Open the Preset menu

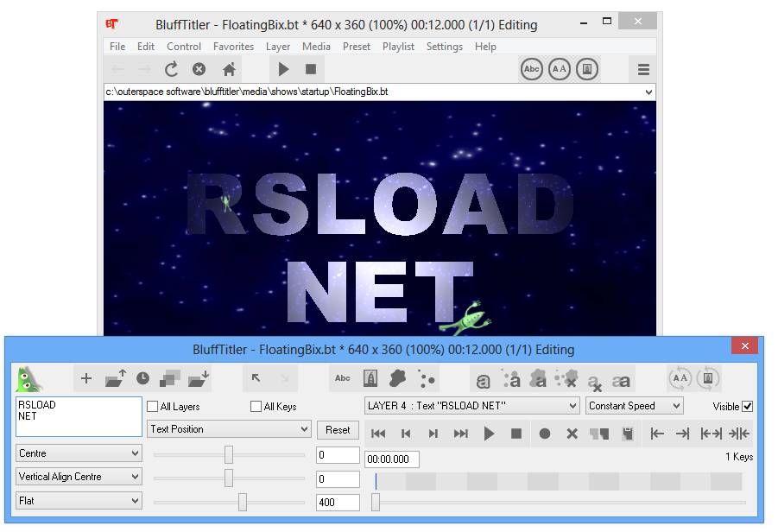click(357, 47)
